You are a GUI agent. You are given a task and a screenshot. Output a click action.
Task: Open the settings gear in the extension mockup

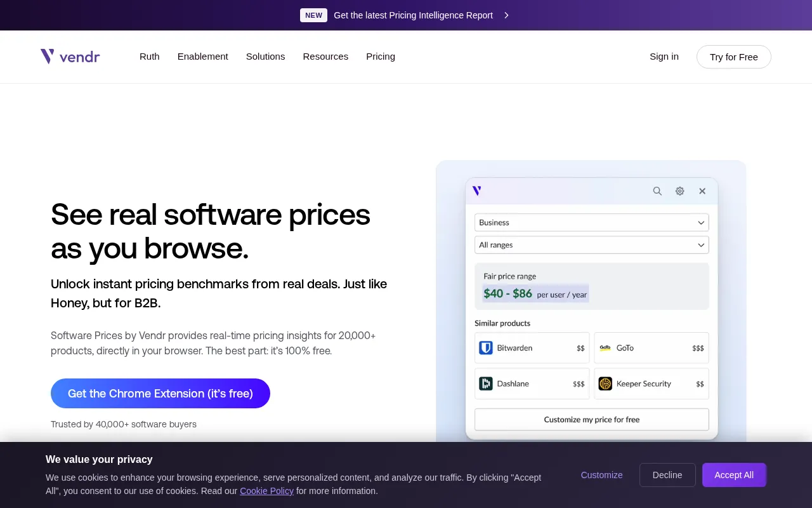tap(679, 191)
